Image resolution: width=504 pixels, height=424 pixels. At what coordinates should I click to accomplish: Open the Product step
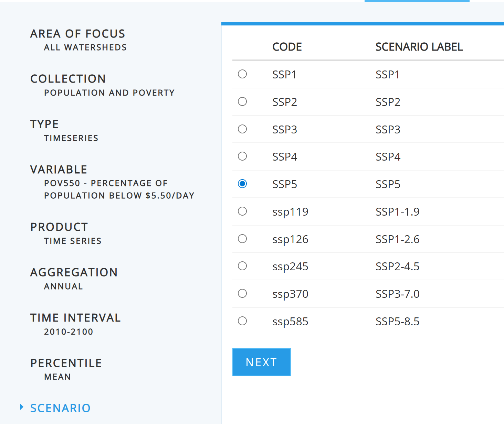[x=59, y=227]
